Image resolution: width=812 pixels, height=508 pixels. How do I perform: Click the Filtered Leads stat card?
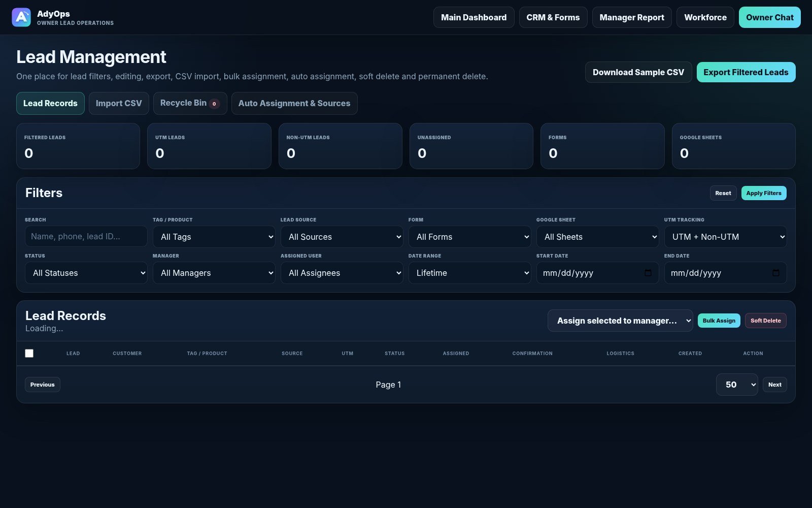[x=78, y=146]
